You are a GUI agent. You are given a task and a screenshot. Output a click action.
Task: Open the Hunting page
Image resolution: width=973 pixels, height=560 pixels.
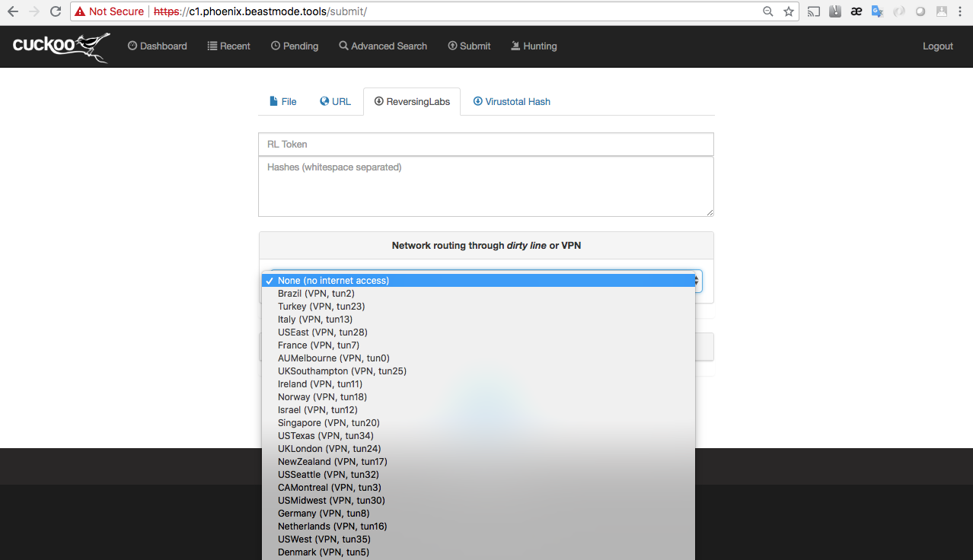click(x=534, y=46)
